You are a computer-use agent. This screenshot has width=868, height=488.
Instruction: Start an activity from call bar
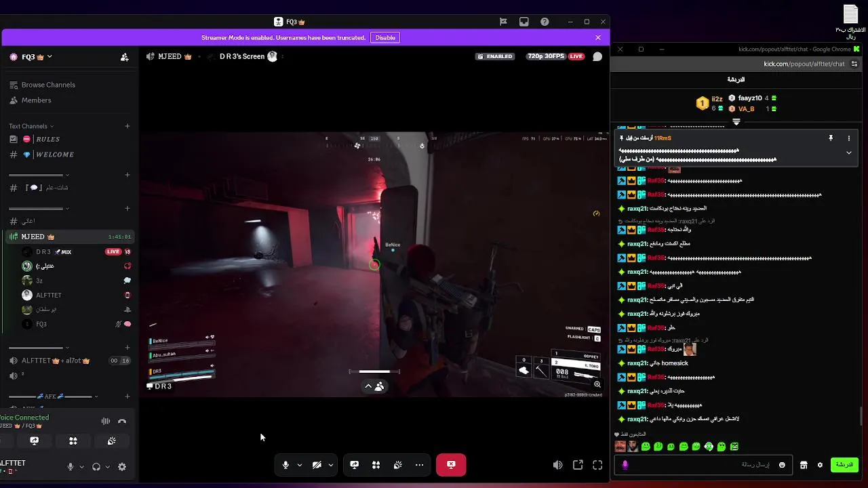376,465
